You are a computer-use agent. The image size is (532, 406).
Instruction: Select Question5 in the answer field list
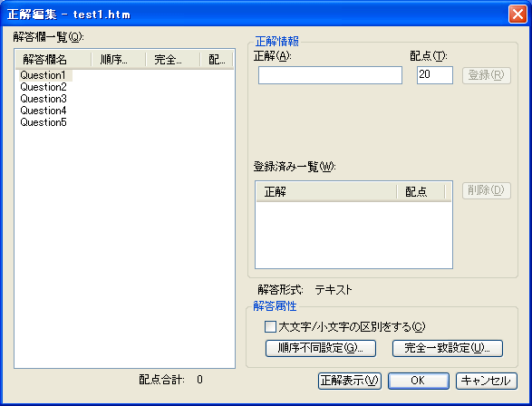(44, 122)
